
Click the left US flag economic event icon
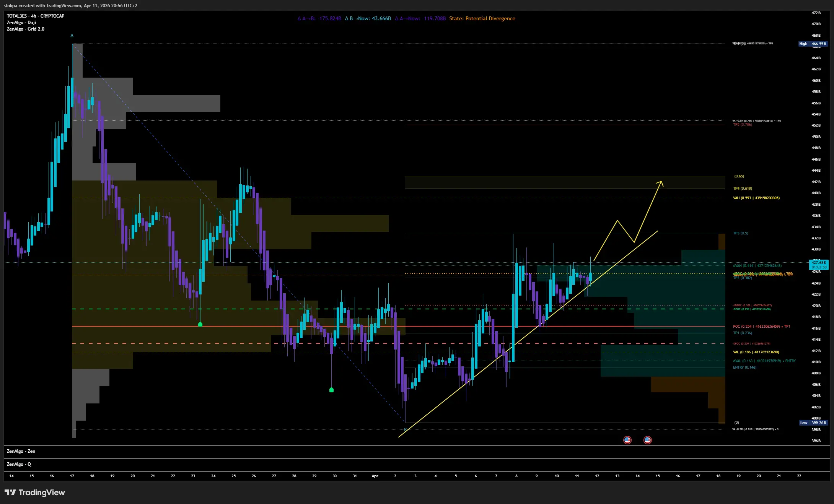click(627, 440)
